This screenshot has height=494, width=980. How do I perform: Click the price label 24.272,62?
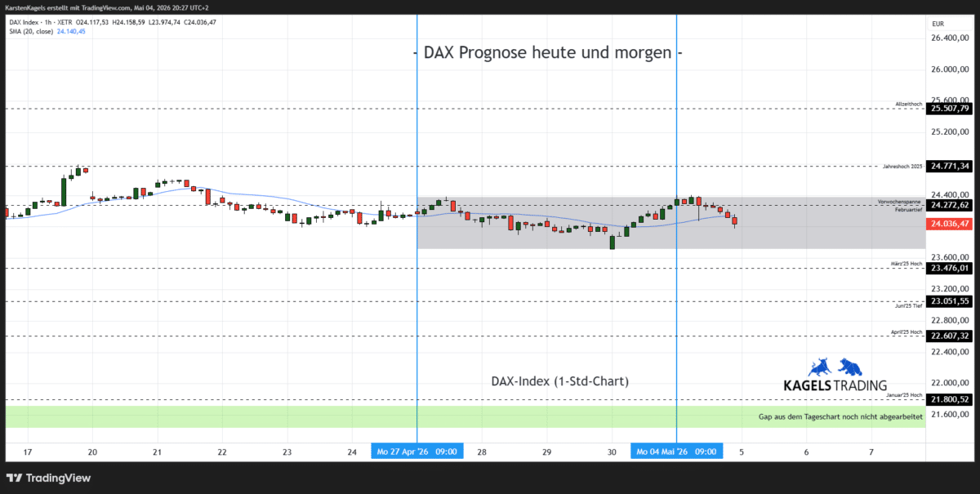click(x=950, y=205)
